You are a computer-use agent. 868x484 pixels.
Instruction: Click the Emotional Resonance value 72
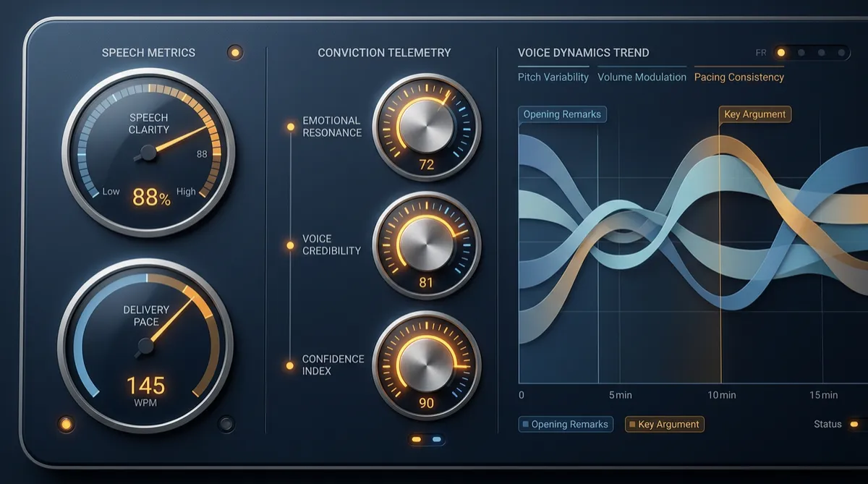pyautogui.click(x=426, y=165)
